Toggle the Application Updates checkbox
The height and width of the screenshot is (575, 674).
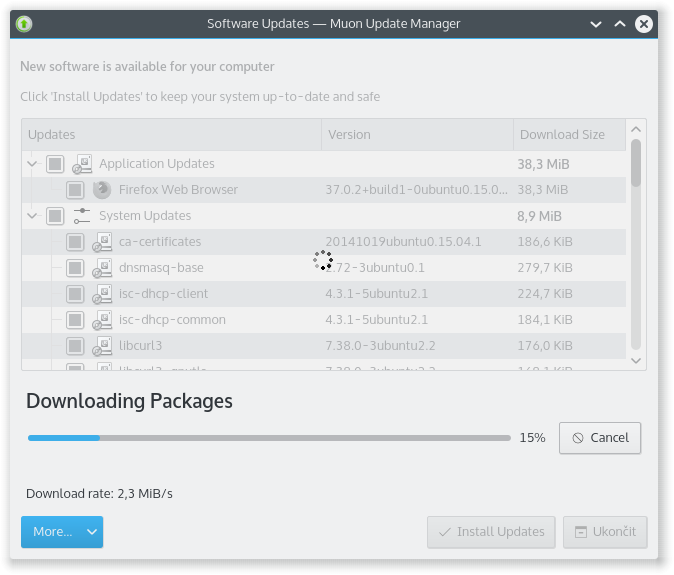[x=55, y=164]
